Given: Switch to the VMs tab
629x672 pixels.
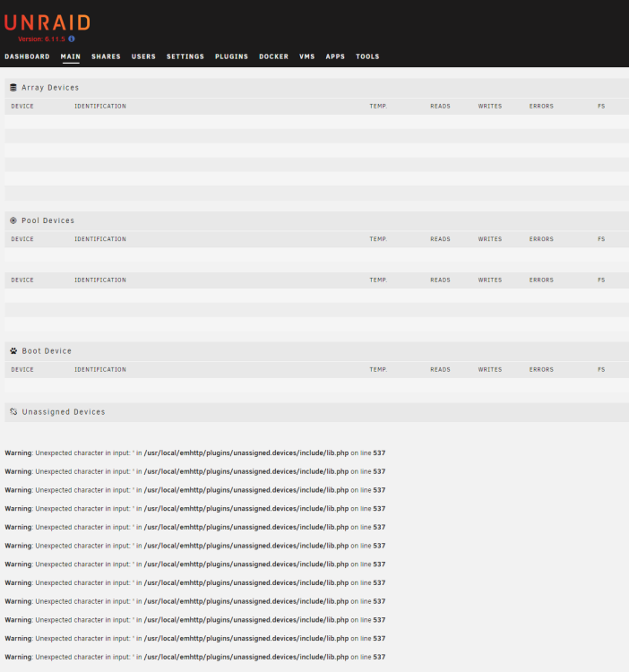Looking at the screenshot, I should point(306,56).
